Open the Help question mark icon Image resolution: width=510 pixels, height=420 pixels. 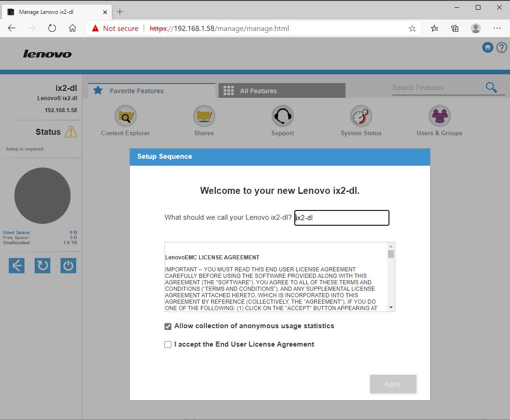click(x=501, y=48)
